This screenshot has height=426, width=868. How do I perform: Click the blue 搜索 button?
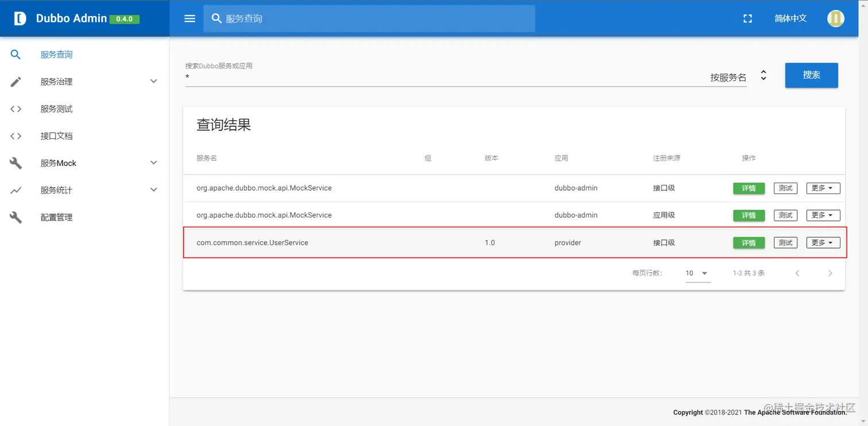tap(811, 75)
